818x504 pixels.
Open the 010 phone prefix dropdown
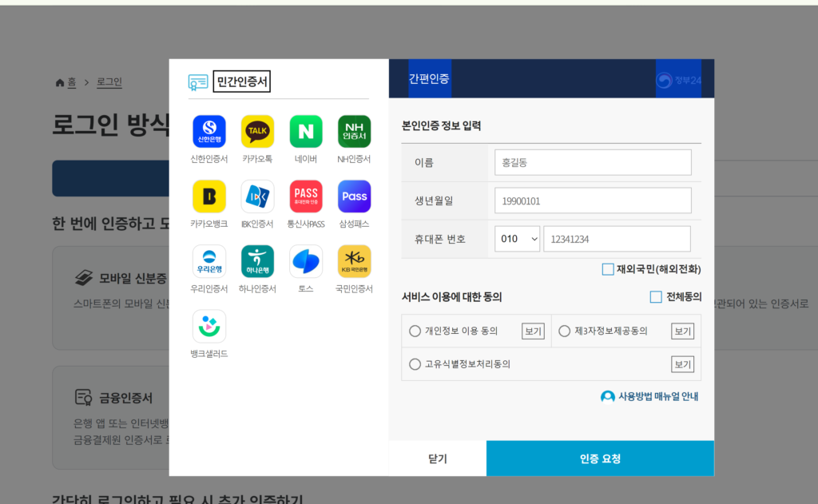(517, 239)
